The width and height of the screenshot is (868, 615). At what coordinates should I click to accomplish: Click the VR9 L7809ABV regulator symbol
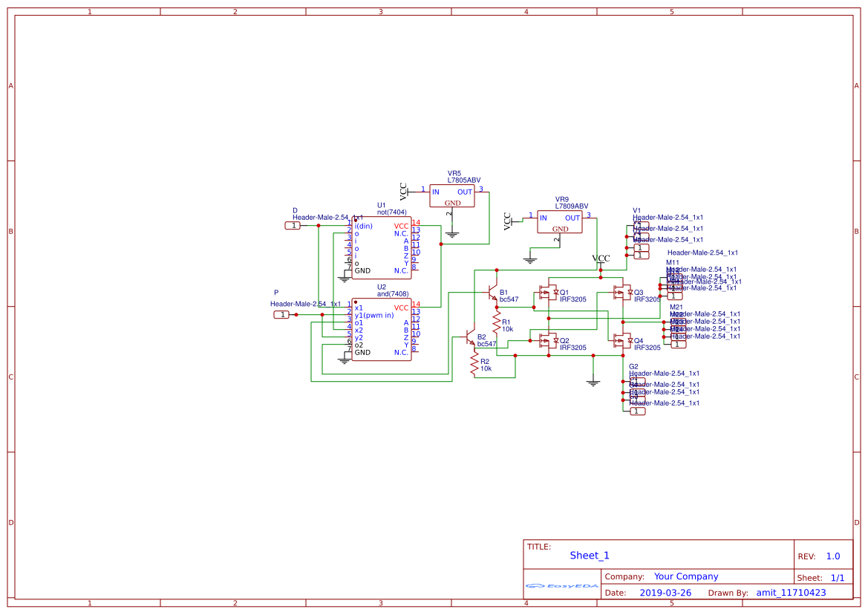pos(559,221)
